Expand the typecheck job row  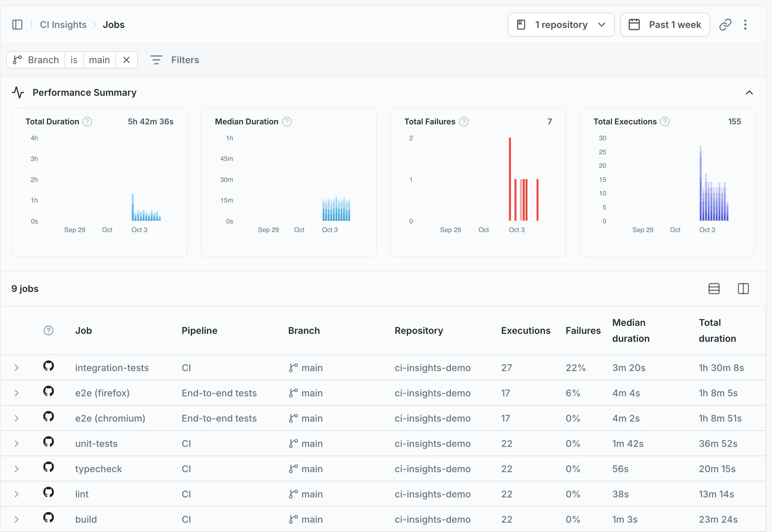[16, 469]
